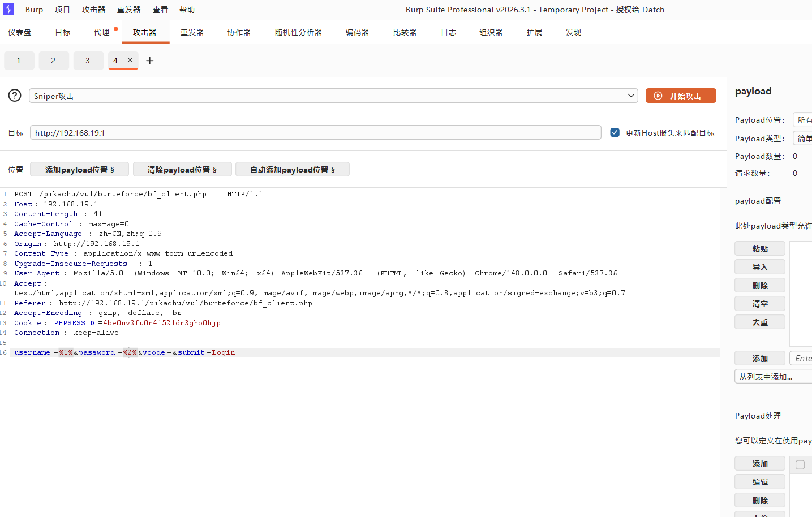Click the Referer header line

pos(163,303)
